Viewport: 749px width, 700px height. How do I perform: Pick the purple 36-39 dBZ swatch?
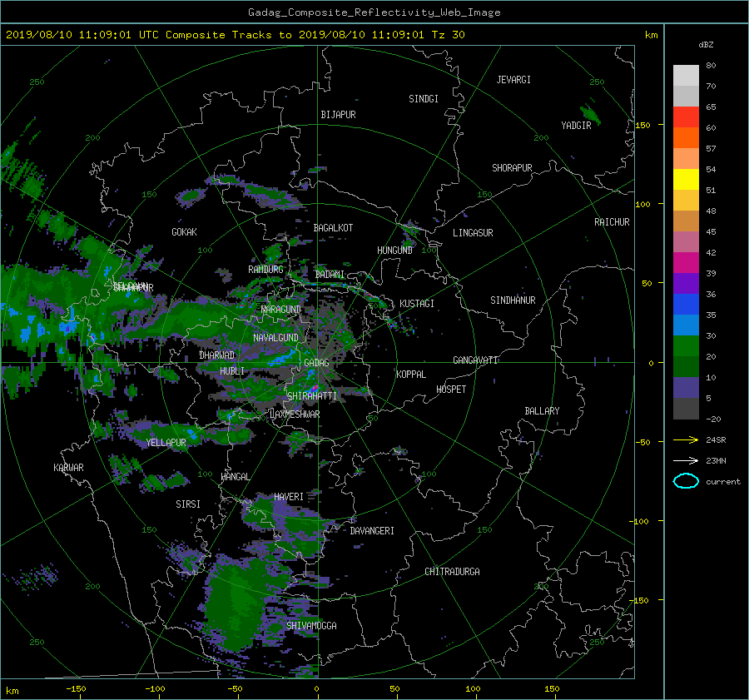click(x=686, y=283)
